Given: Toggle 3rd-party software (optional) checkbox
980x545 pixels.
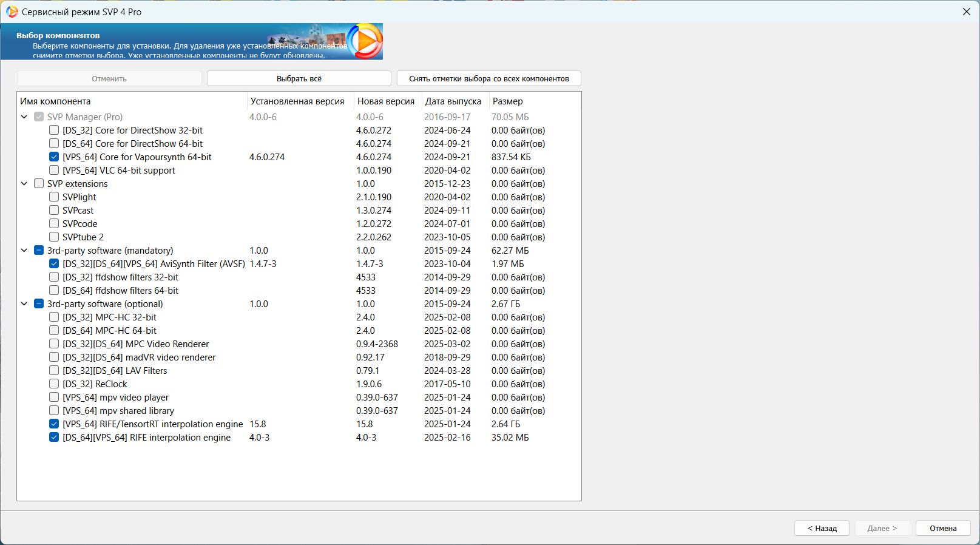Looking at the screenshot, I should [39, 303].
